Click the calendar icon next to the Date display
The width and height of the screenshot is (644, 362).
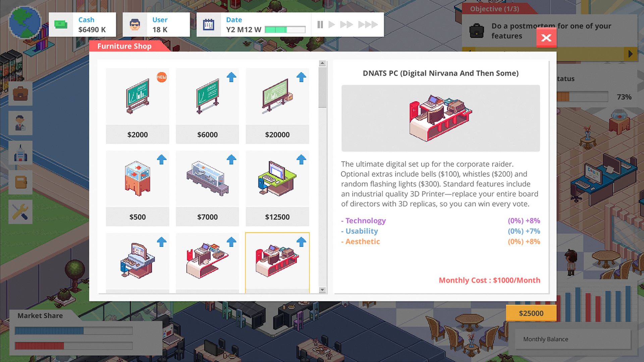click(208, 24)
